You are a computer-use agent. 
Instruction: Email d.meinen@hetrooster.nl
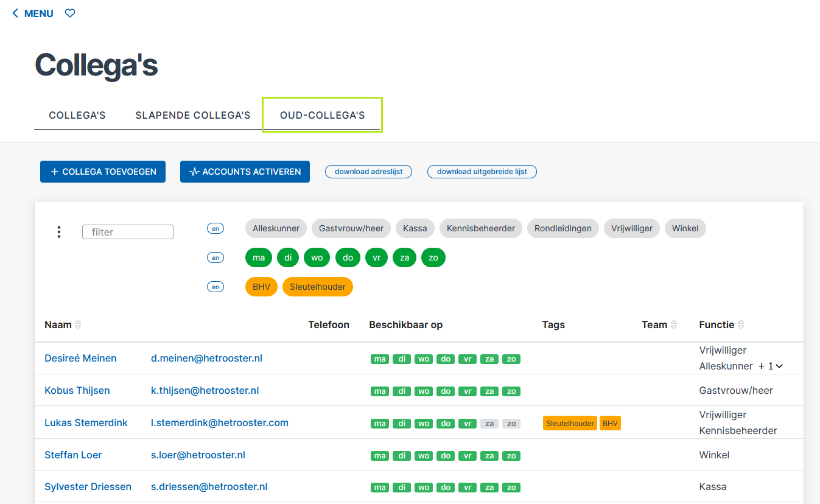(x=206, y=358)
